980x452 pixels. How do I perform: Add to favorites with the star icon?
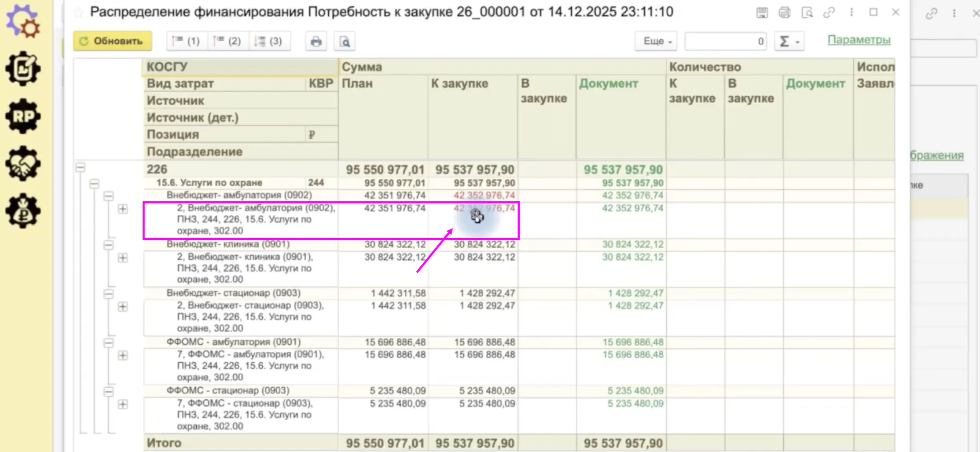[78, 12]
